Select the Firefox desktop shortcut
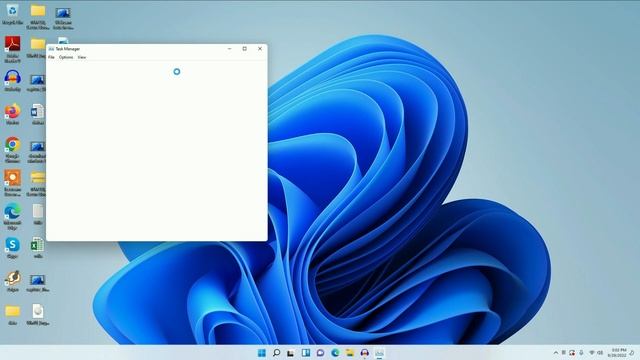Image resolution: width=640 pixels, height=360 pixels. click(x=12, y=114)
